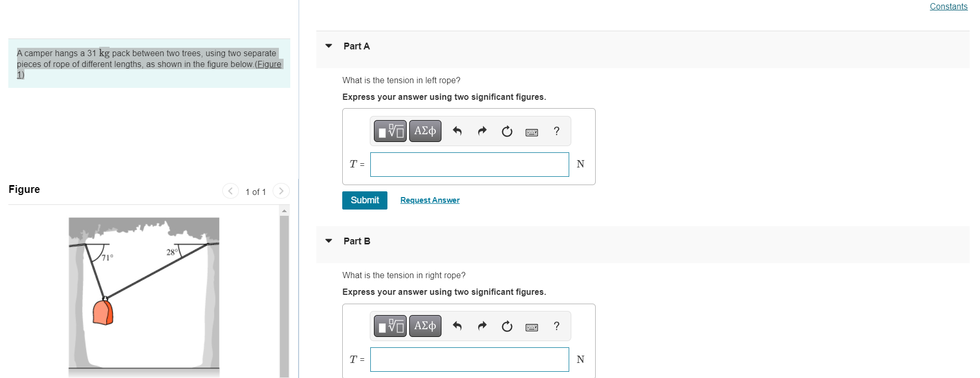Open help question mark in Part A

pos(556,131)
